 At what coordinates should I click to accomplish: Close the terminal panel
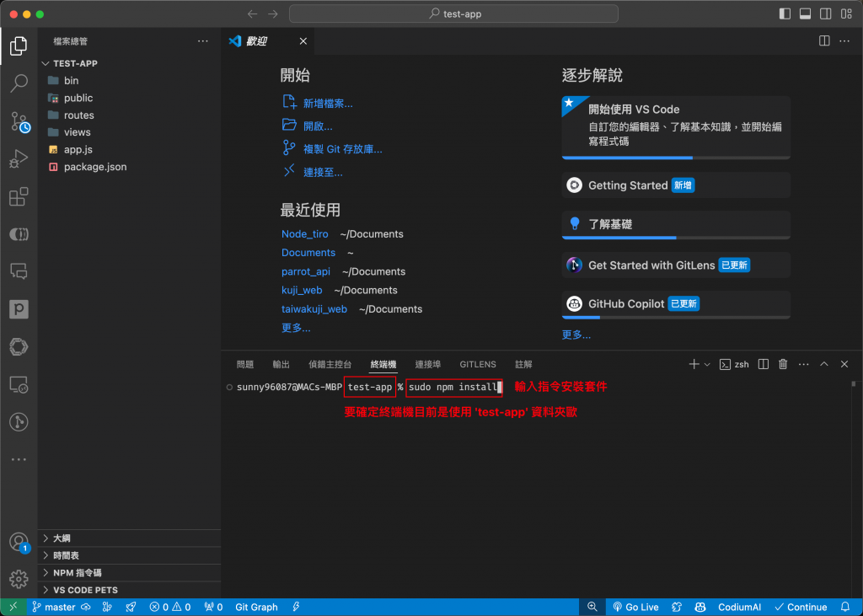844,364
